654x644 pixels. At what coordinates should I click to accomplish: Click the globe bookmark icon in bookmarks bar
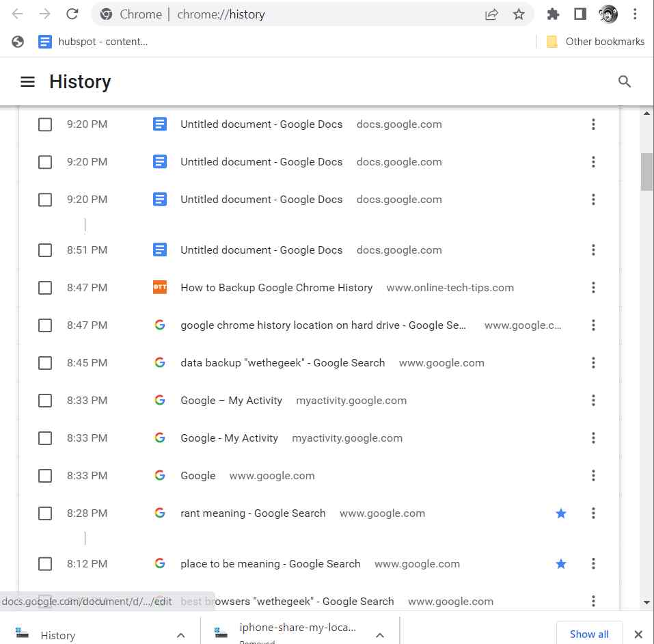tap(18, 42)
